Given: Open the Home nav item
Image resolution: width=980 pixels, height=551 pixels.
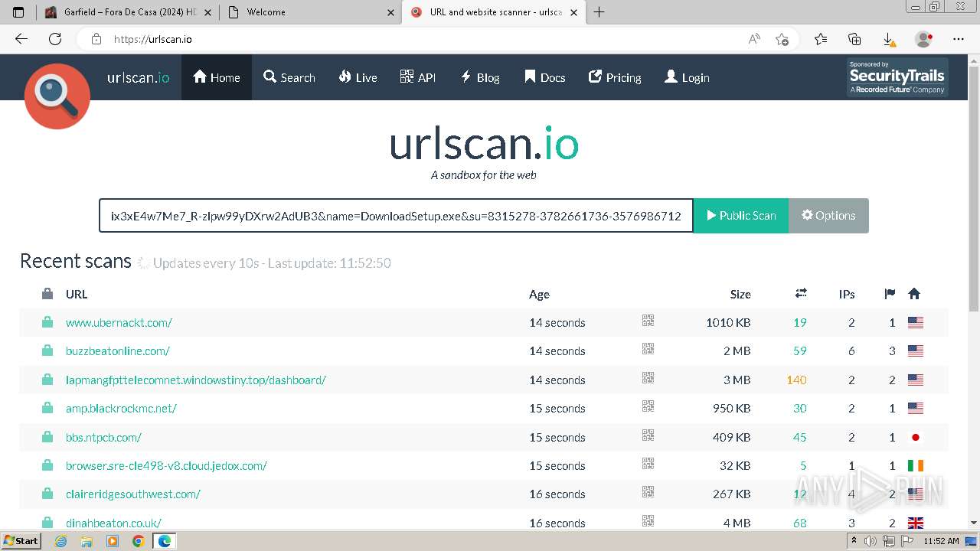Looking at the screenshot, I should click(x=217, y=77).
